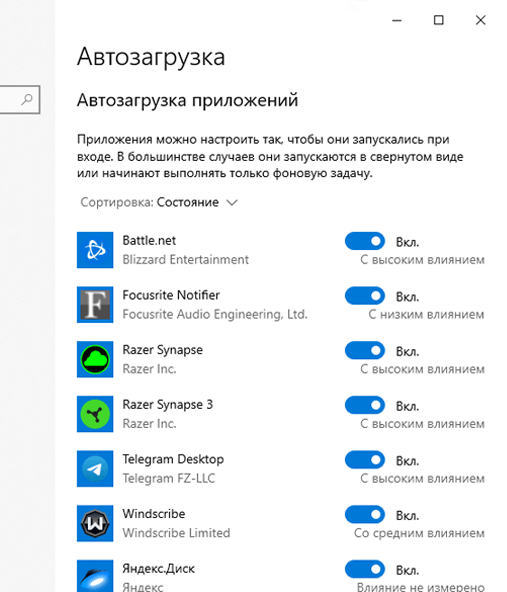Turn off Focusrite Notifier startup toggle

click(x=365, y=296)
